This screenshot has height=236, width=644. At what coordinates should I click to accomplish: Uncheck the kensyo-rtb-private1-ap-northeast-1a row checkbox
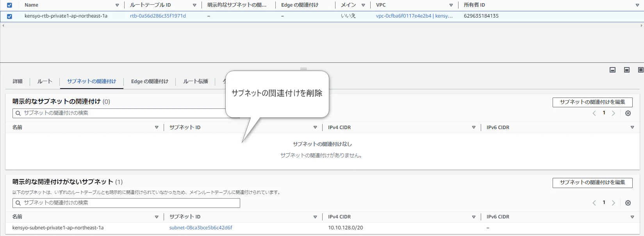click(x=9, y=16)
